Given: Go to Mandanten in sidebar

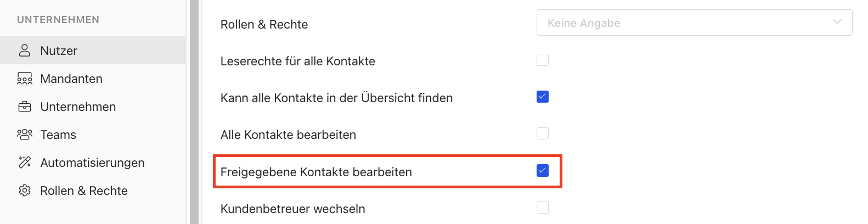Looking at the screenshot, I should click(71, 79).
